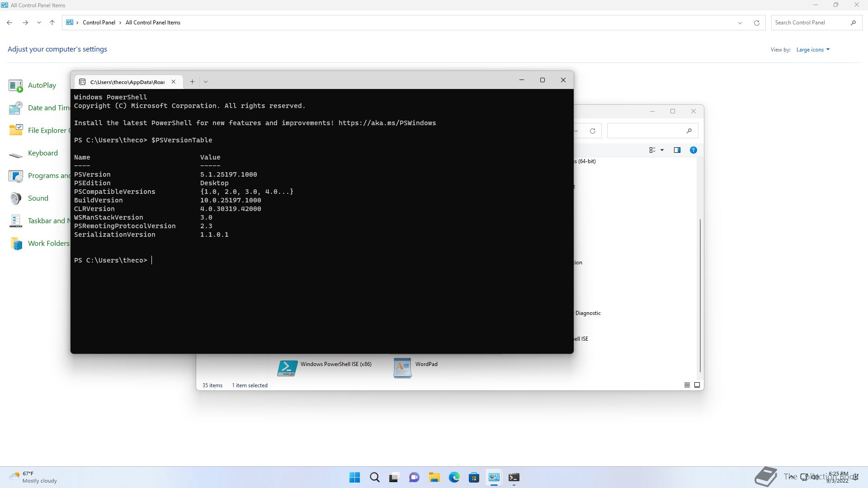This screenshot has height=488, width=868.
Task: Click BuildVersion row in terminal
Action: click(167, 200)
